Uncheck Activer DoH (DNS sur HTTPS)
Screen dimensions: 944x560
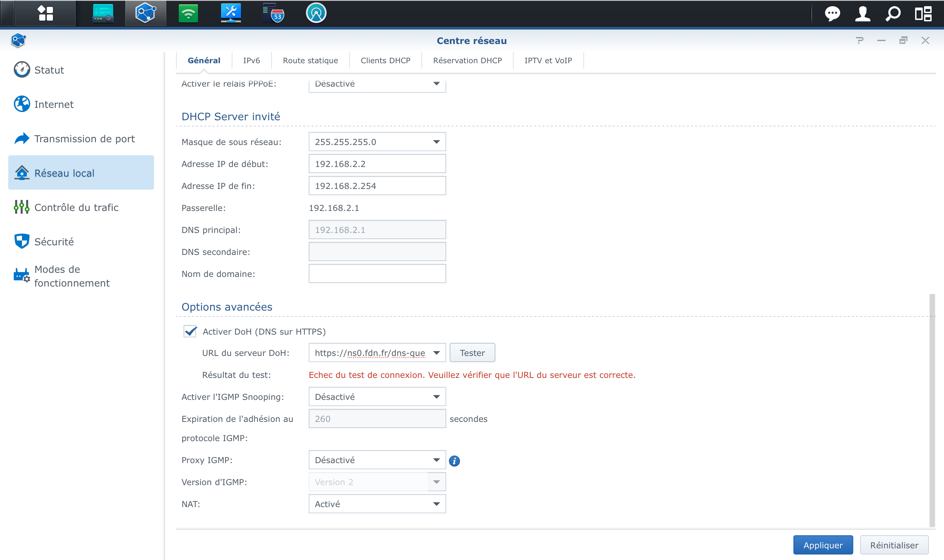(190, 331)
